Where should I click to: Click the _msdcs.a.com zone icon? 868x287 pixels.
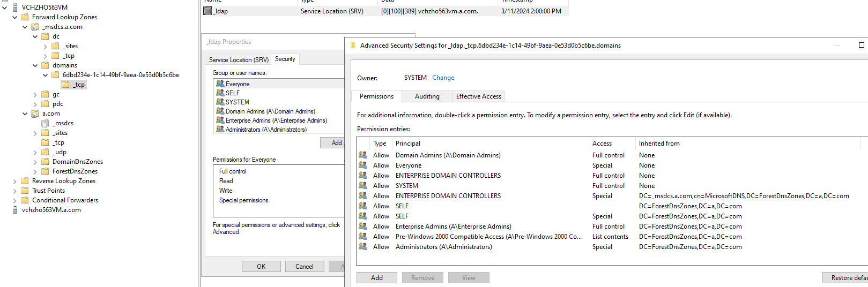[x=35, y=27]
